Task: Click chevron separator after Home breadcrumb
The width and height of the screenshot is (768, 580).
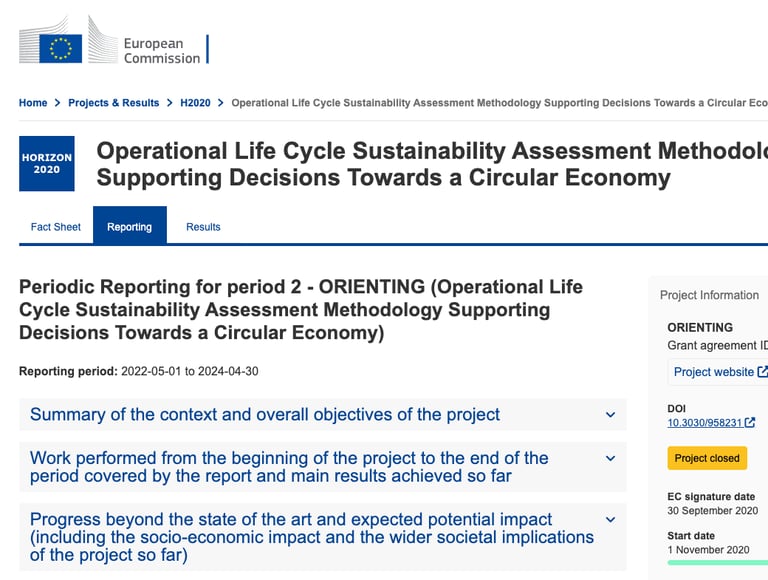Action: pyautogui.click(x=58, y=103)
